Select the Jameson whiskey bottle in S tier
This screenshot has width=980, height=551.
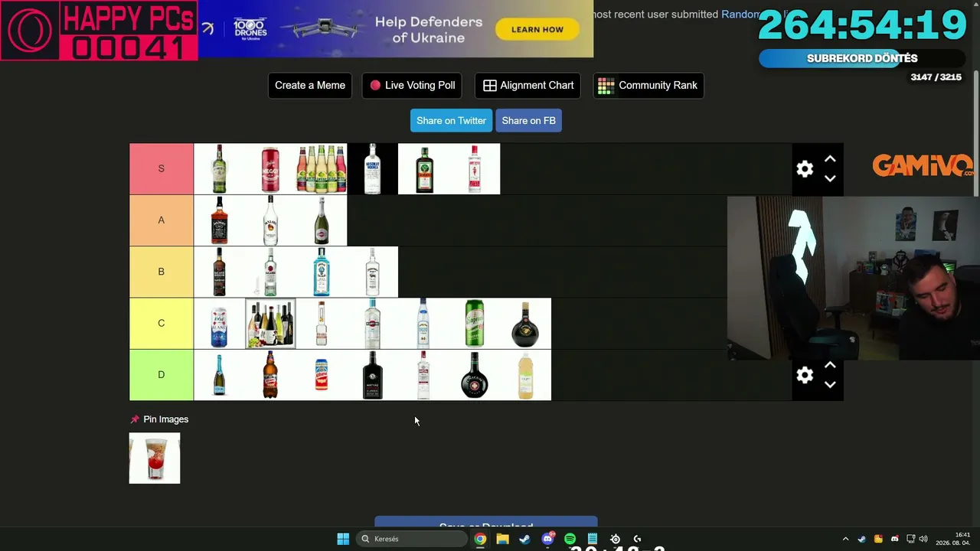219,169
